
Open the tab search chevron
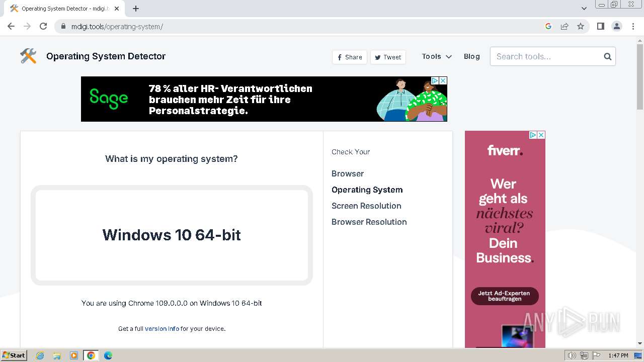(x=584, y=9)
